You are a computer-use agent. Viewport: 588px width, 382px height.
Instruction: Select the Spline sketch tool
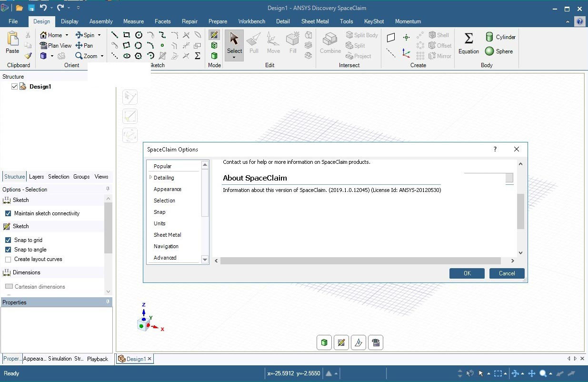coord(162,35)
